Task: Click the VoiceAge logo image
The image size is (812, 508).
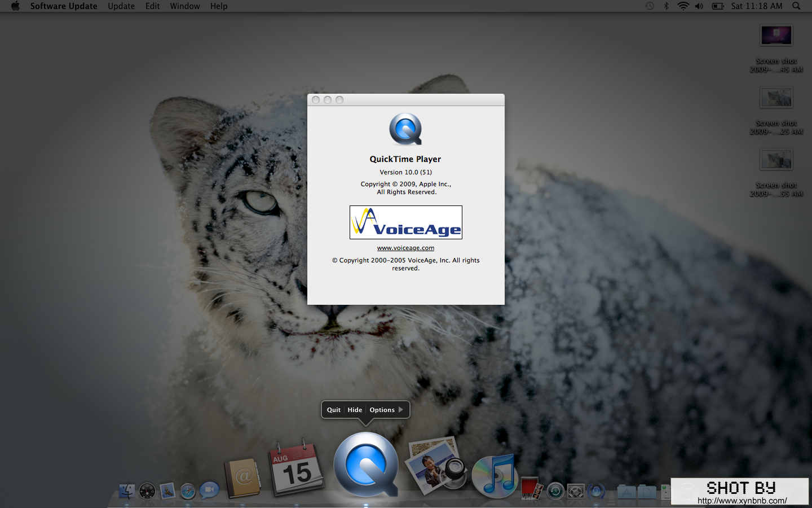Action: click(406, 222)
